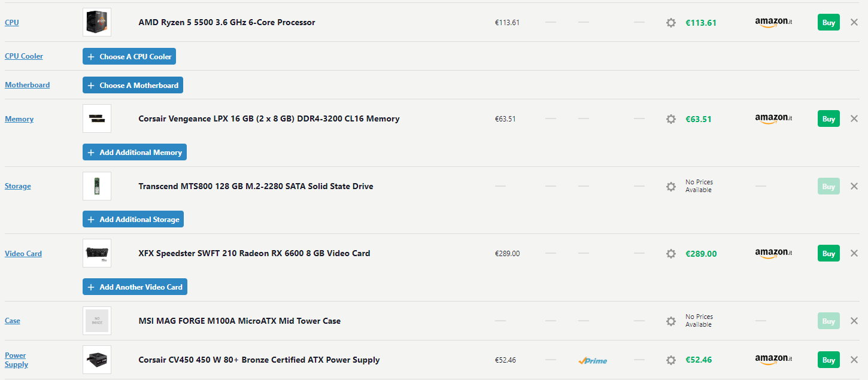Image resolution: width=868 pixels, height=380 pixels.
Task: Select the Prime badge on the Power Supply row
Action: pos(592,360)
